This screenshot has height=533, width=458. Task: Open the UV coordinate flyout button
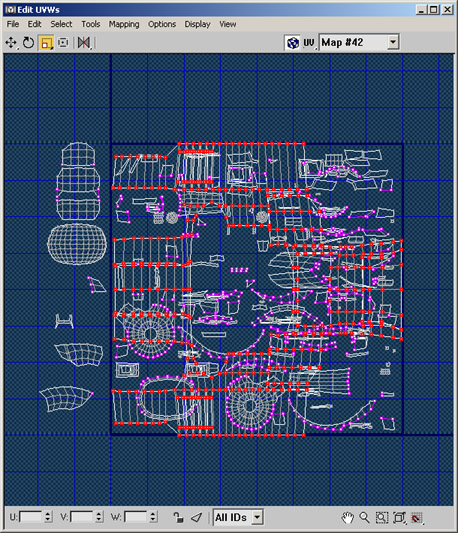tap(309, 43)
